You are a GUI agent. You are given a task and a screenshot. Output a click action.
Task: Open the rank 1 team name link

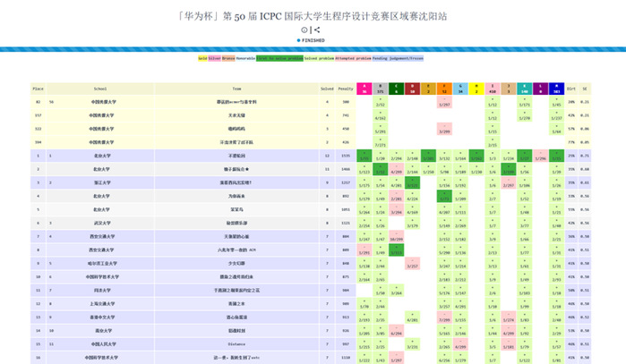click(236, 155)
